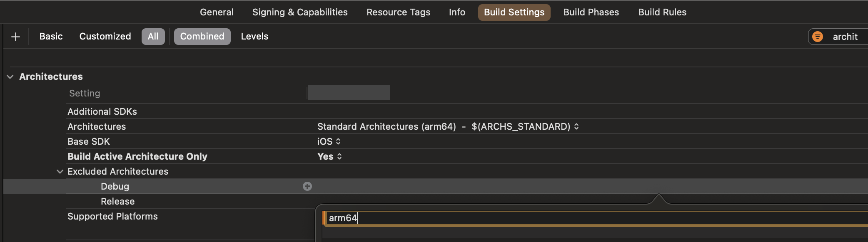The width and height of the screenshot is (868, 242).
Task: Collapse the Architectures section
Action: click(x=10, y=77)
